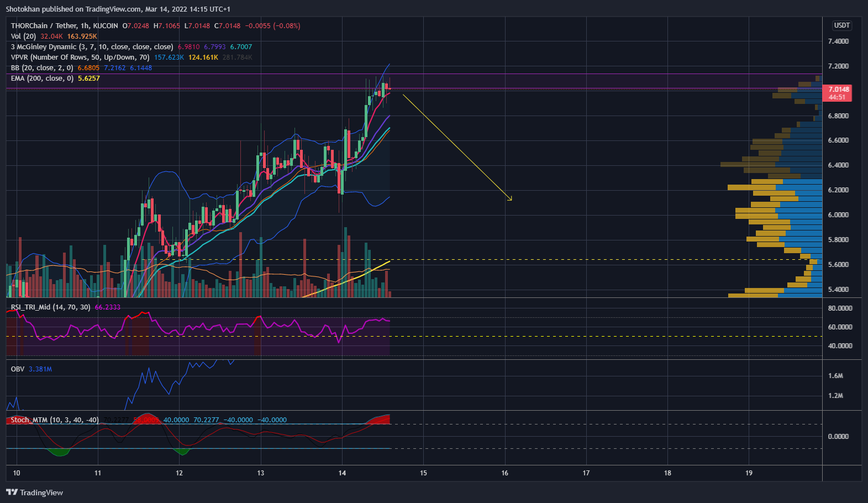Screen dimensions: 868x503
Task: Click date label 11 on time axis
Action: point(98,473)
